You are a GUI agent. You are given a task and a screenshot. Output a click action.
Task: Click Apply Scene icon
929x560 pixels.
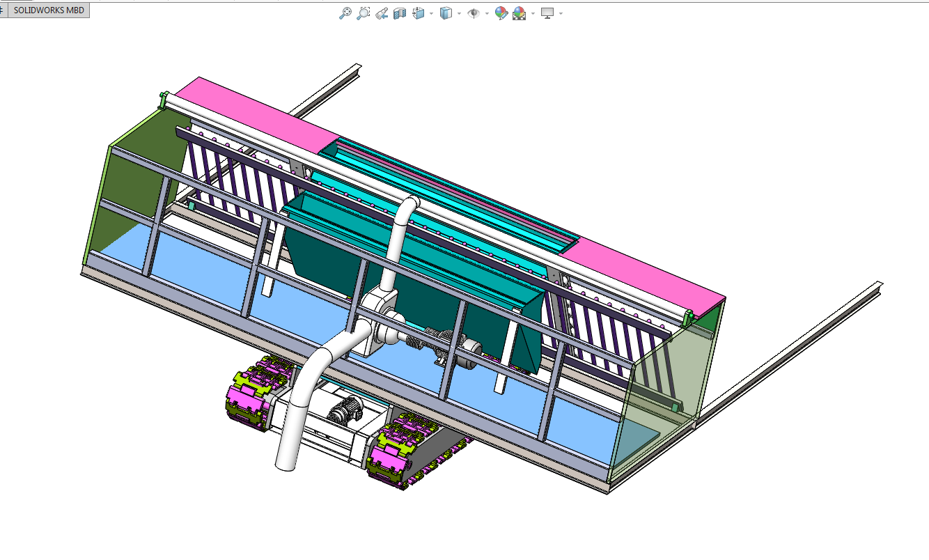[519, 13]
